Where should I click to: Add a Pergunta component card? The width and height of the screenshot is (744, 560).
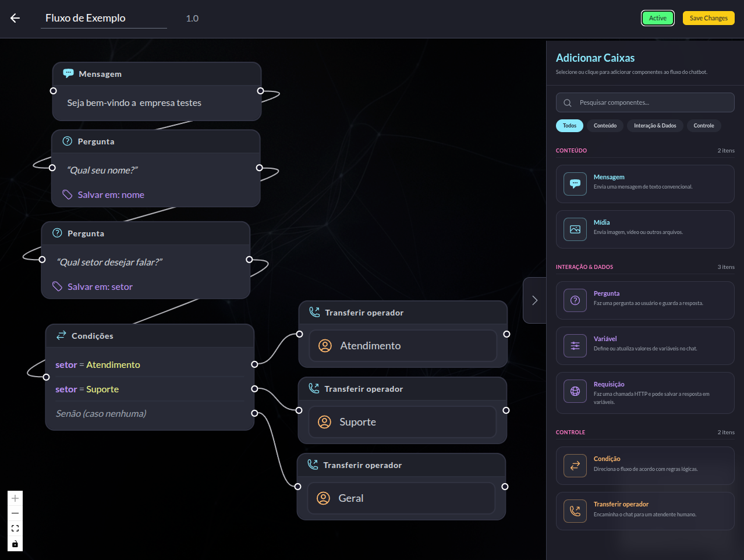645,300
